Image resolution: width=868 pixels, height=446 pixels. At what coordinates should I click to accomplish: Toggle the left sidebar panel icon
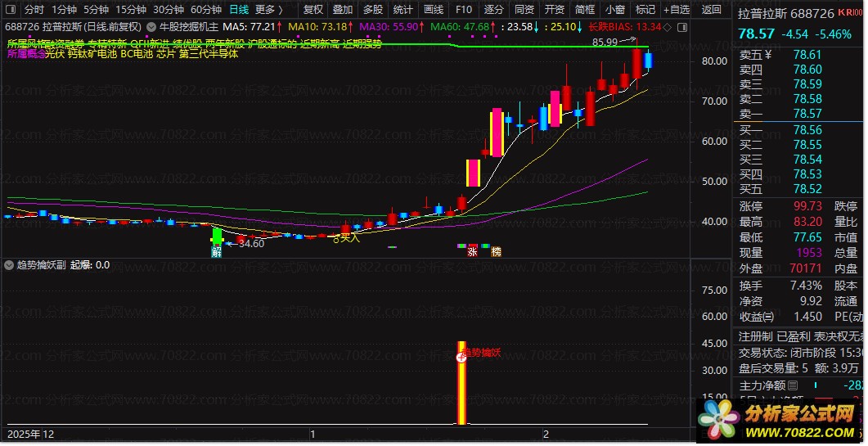coord(11,10)
